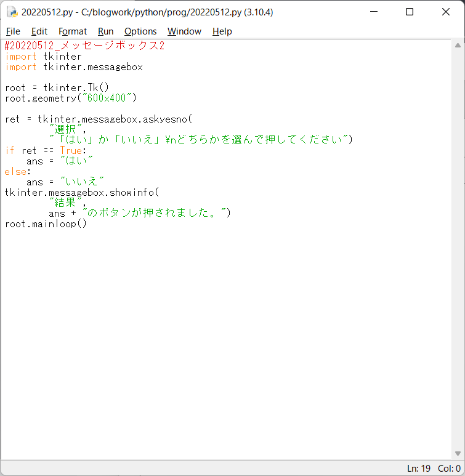Close the IDLE editor window

445,12
